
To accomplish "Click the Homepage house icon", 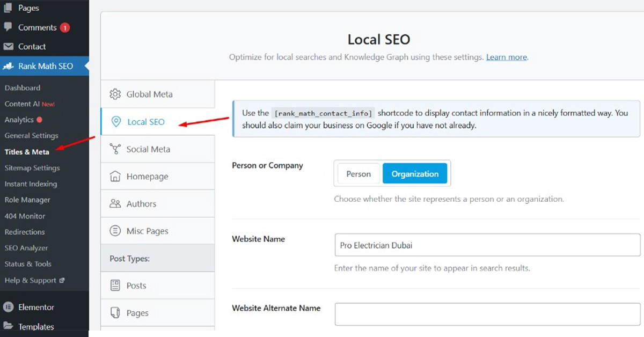I will click(x=115, y=177).
